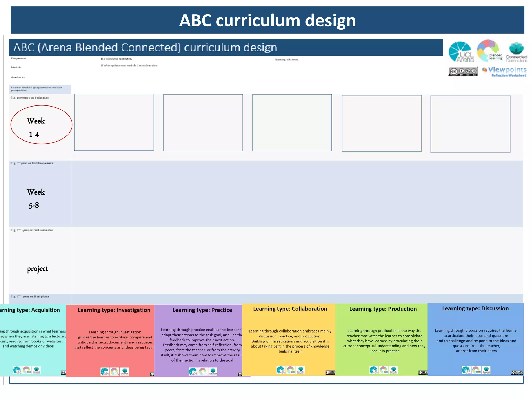Click the UCL Arena logo in the header

(461, 52)
